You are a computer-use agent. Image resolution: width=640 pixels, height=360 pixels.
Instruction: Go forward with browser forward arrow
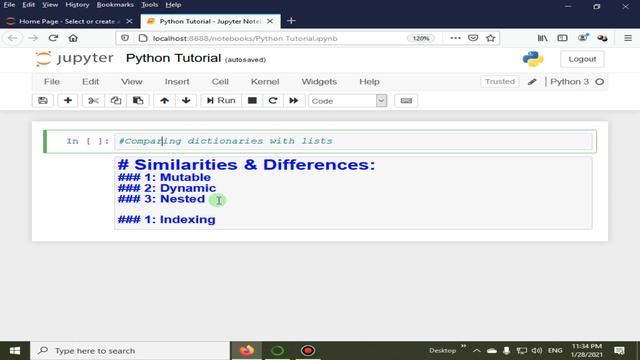click(33, 38)
